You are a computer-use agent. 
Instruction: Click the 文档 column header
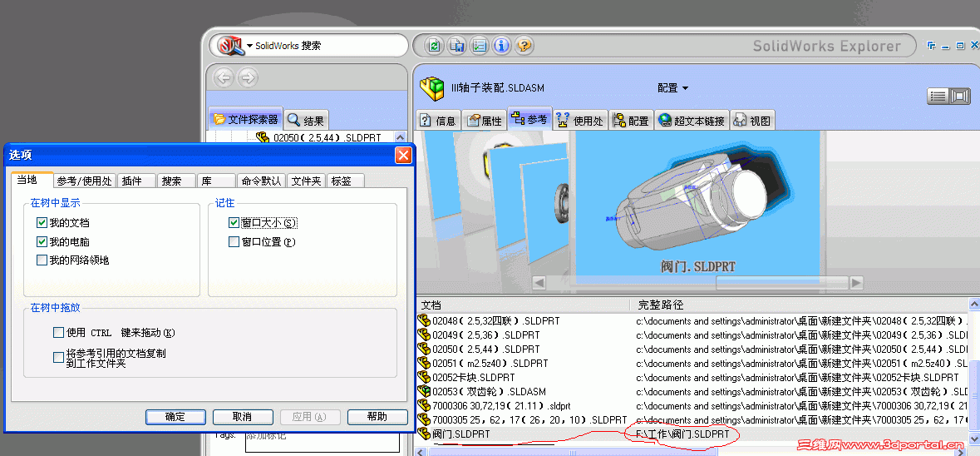coord(524,305)
